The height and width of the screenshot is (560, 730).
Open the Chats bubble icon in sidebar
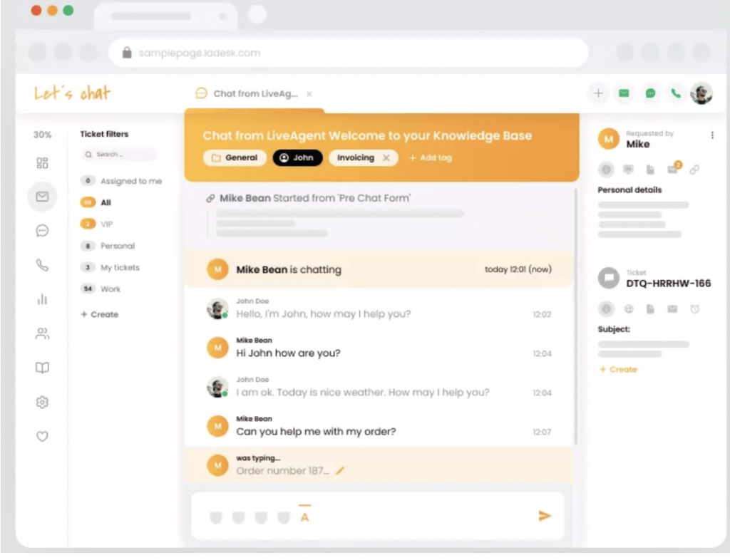click(42, 231)
